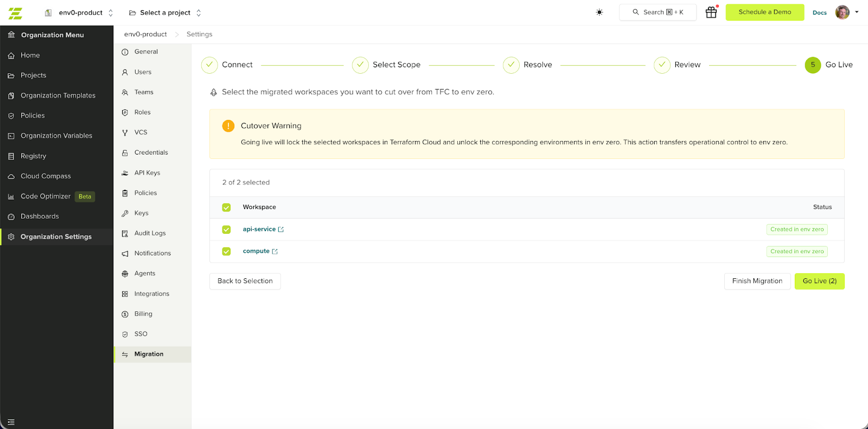Screen dimensions: 868x429
Task: Open Billing settings
Action: [x=152, y=314]
